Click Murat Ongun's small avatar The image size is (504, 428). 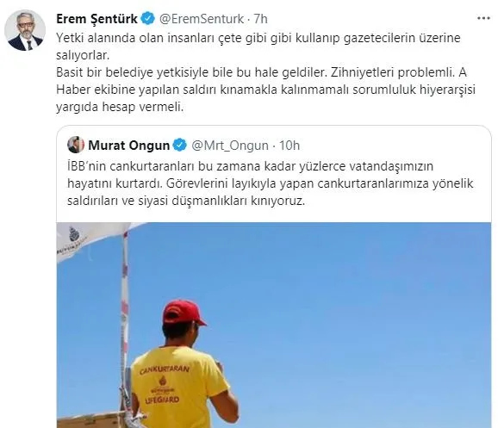pos(76,145)
